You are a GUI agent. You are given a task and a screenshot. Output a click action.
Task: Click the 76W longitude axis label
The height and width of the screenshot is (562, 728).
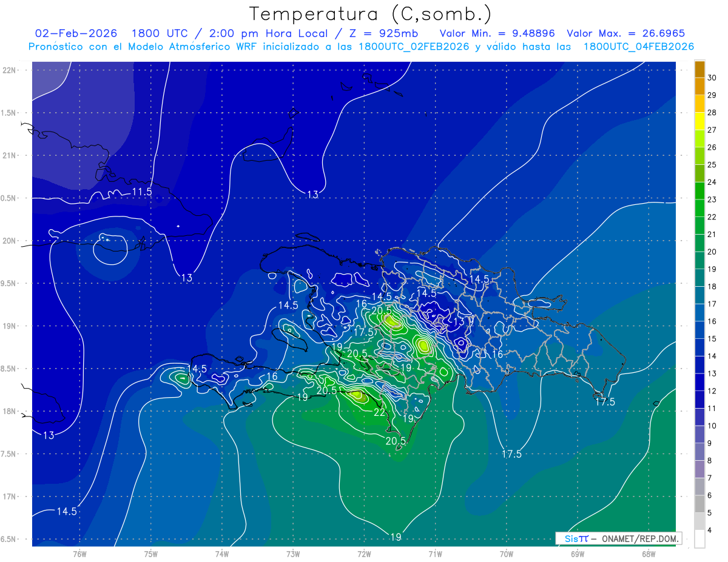(x=79, y=554)
